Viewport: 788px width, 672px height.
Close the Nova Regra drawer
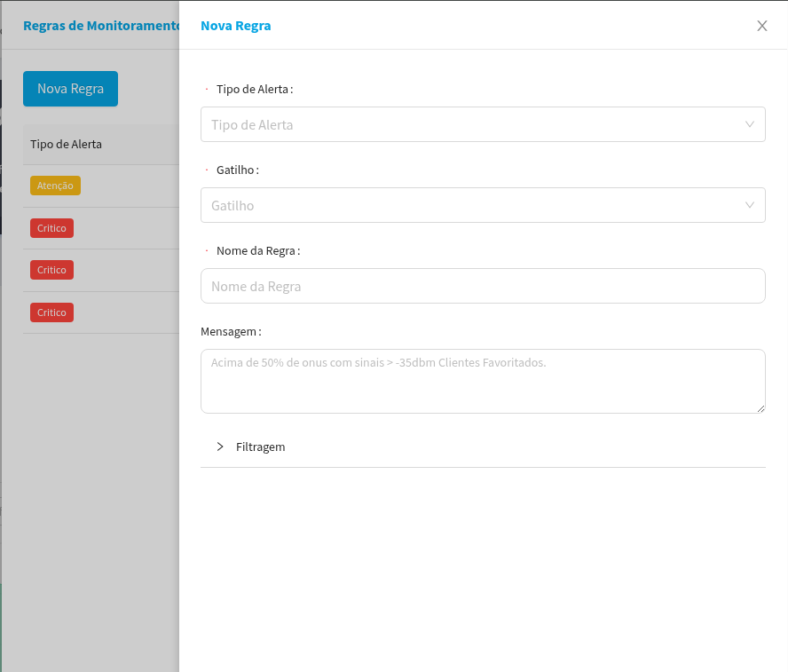[x=762, y=26]
